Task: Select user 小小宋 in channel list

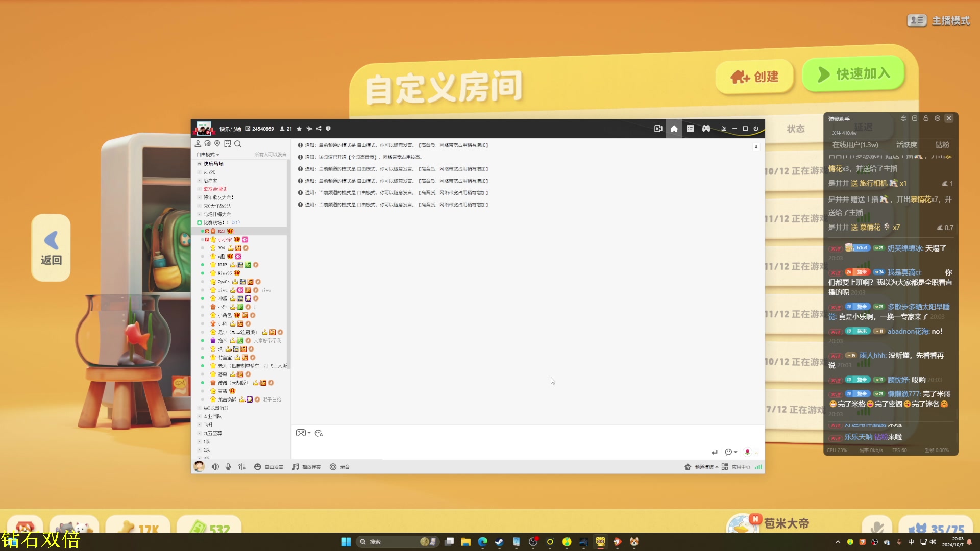Action: pyautogui.click(x=225, y=240)
